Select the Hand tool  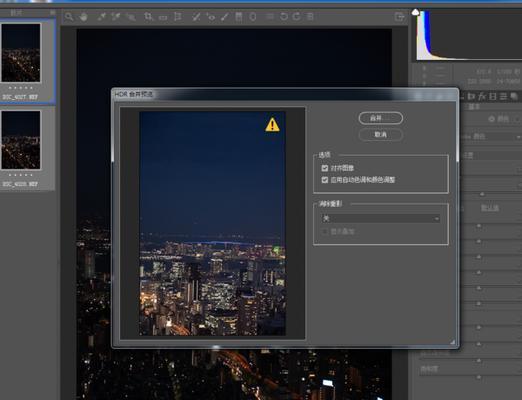pyautogui.click(x=83, y=17)
